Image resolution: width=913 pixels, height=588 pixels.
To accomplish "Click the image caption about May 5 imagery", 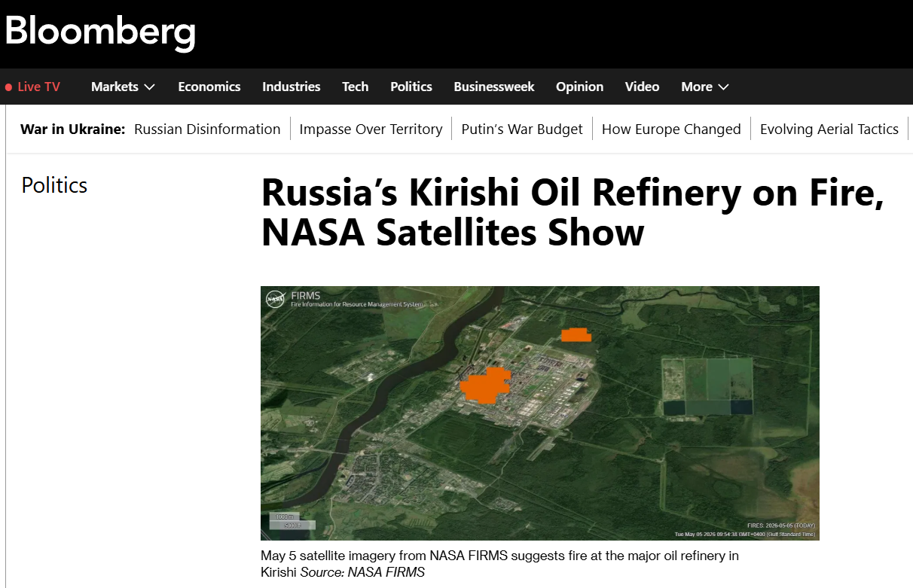I will pos(499,564).
